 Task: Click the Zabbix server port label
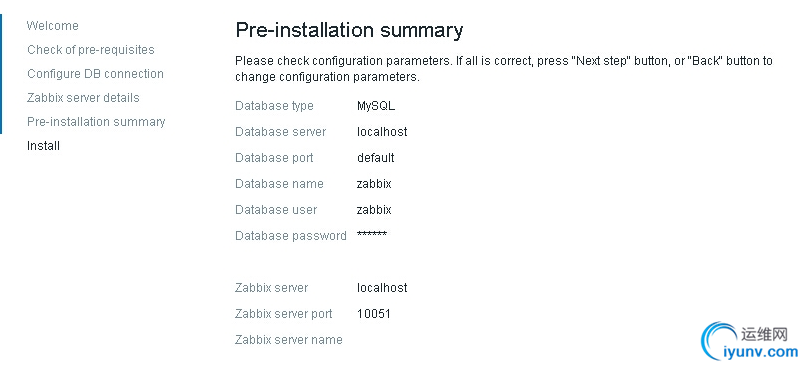(x=284, y=314)
